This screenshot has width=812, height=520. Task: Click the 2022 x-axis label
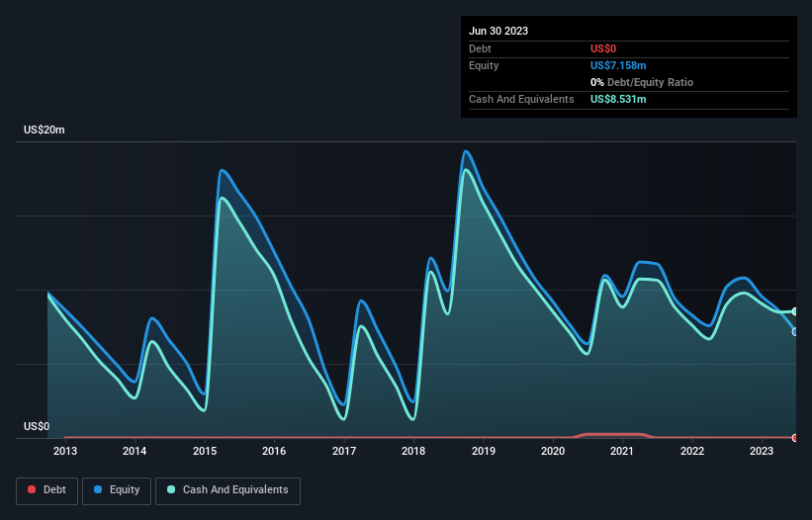coord(692,451)
